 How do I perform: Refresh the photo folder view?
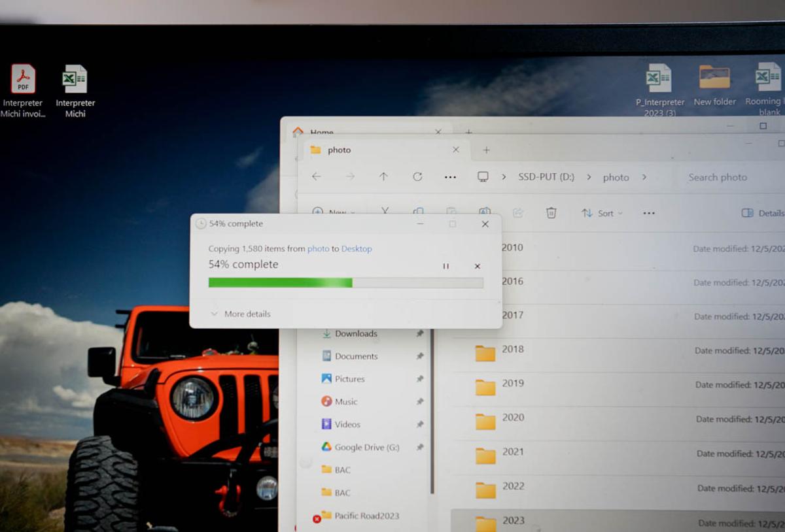coord(417,176)
